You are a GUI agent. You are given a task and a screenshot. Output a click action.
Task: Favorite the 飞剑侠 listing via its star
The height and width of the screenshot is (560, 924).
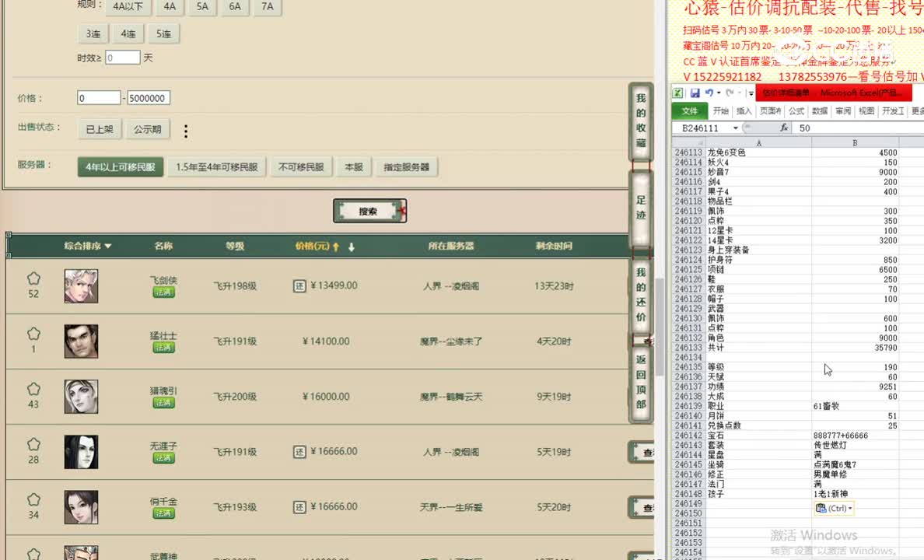click(x=33, y=278)
